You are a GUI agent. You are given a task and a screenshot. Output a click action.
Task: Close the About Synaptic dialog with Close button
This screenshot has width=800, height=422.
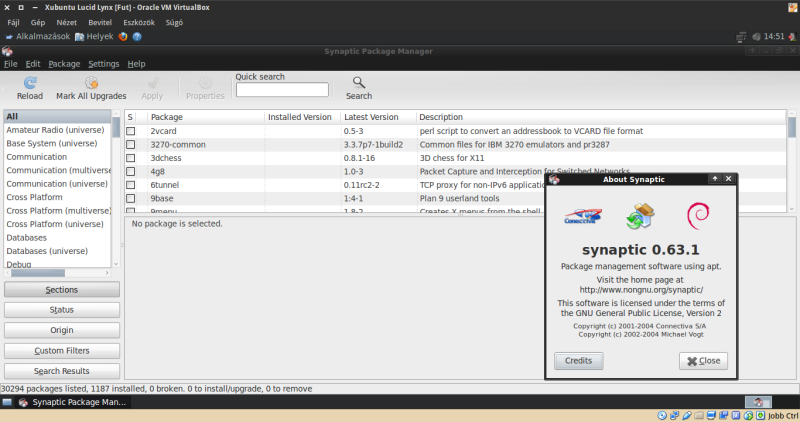703,361
